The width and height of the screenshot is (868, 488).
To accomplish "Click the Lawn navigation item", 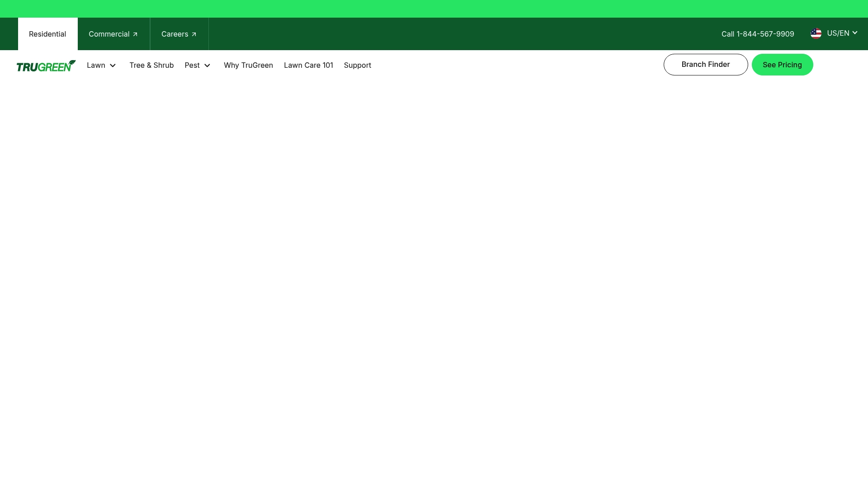I will point(95,65).
